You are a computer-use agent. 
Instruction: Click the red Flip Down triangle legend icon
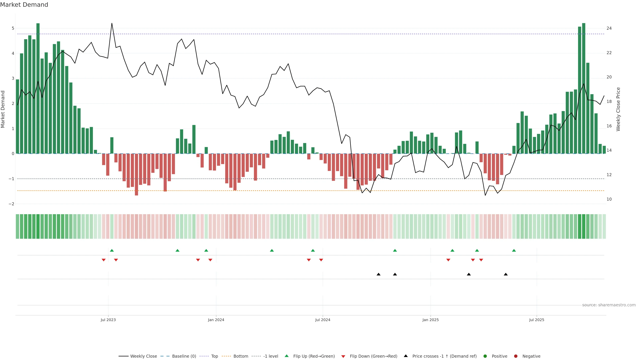point(343,356)
